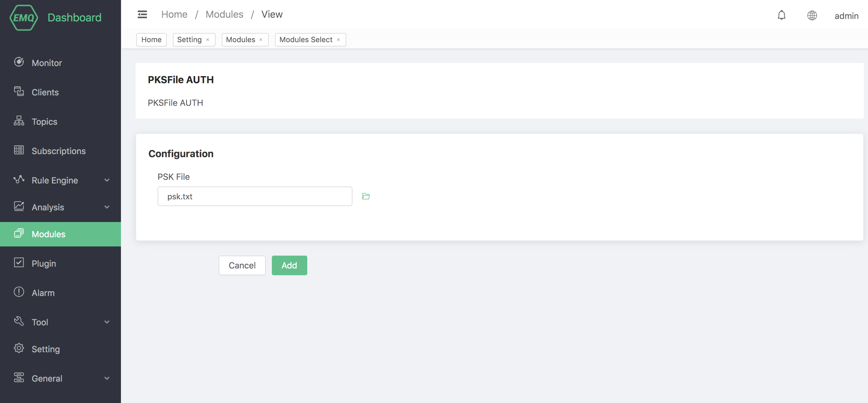Viewport: 868px width, 403px height.
Task: Go to Clients in the sidebar
Action: 45,92
